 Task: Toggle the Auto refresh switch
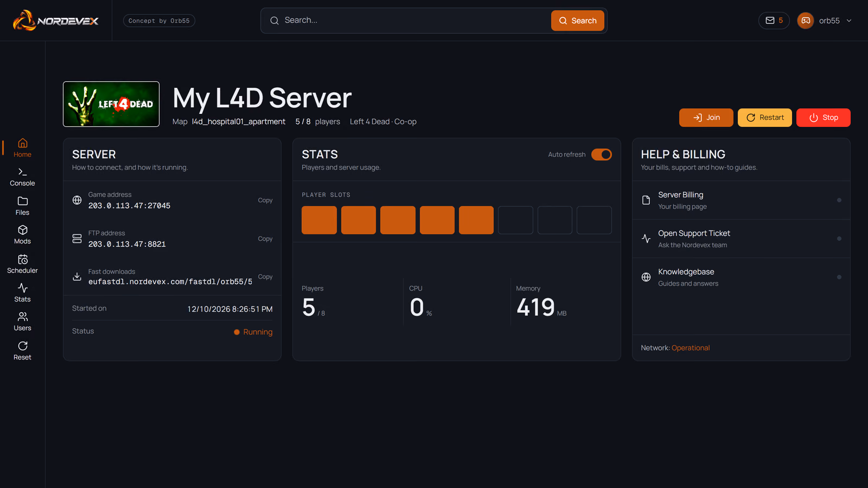602,155
